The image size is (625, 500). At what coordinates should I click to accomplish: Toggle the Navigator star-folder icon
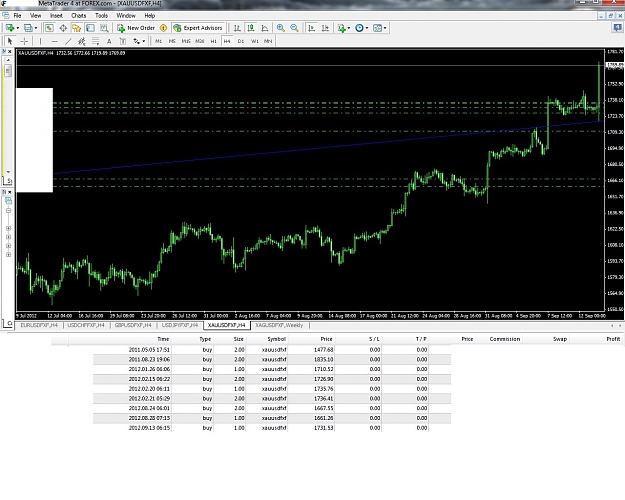click(77, 28)
